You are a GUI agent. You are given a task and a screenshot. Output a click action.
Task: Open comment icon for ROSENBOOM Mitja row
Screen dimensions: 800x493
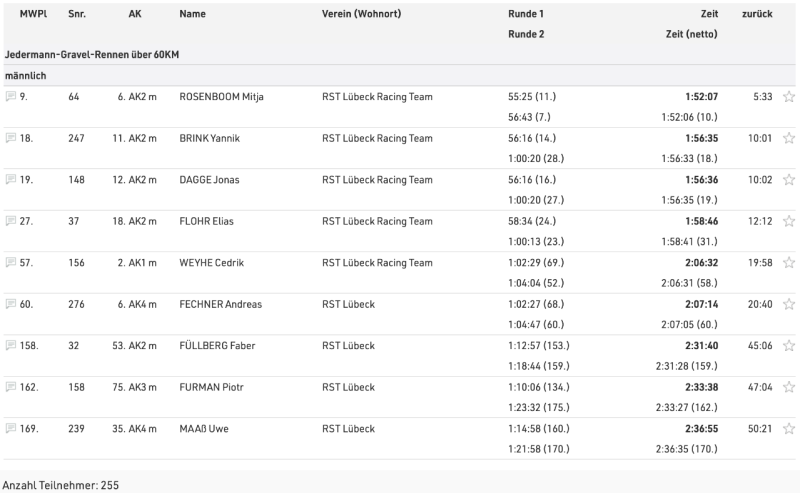[11, 97]
